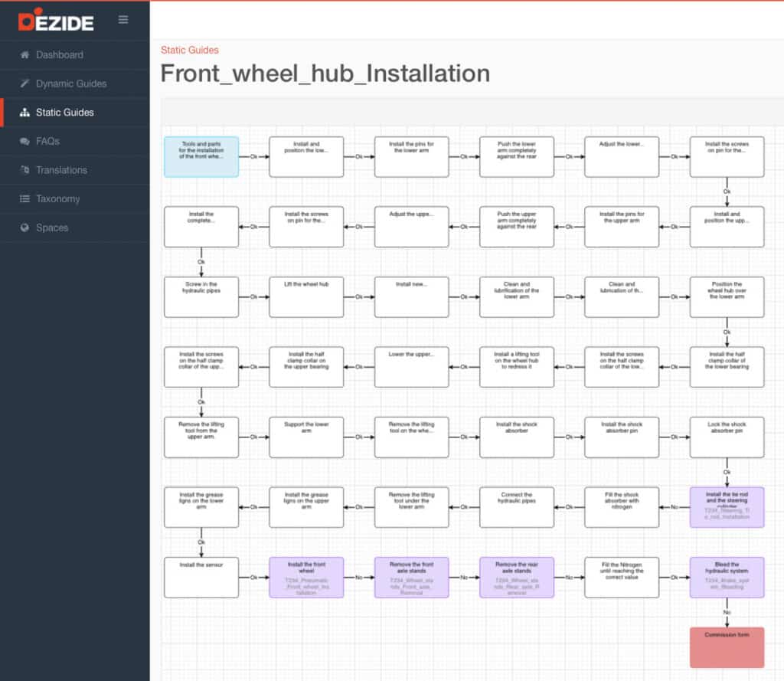Open 'Push the lower arm completely against the rear' node
The image size is (784, 681).
click(x=517, y=156)
